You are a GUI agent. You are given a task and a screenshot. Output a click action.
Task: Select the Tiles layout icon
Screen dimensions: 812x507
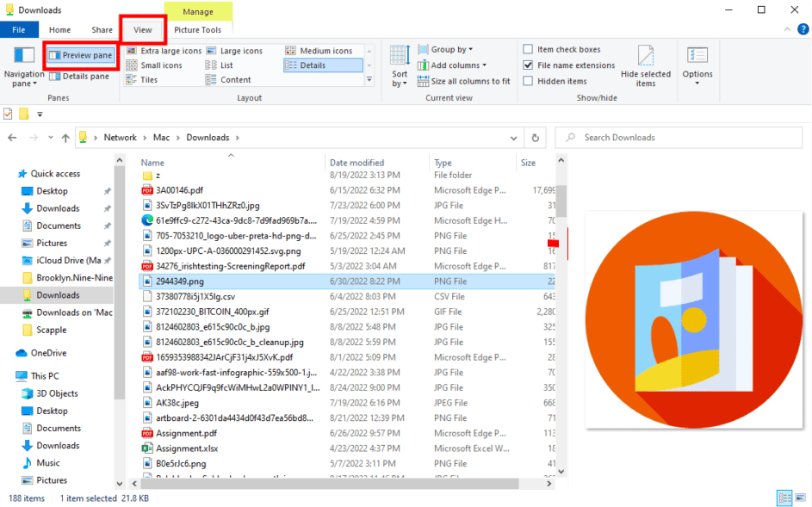coord(132,80)
